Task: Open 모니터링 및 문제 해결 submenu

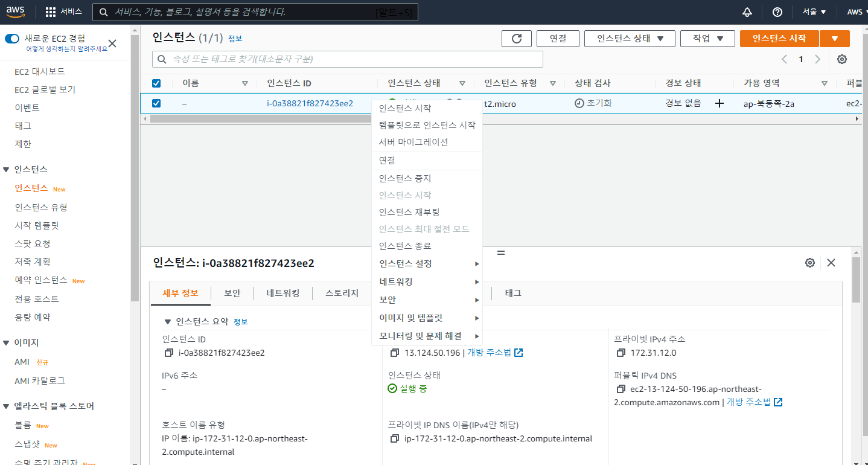Action: coord(427,336)
